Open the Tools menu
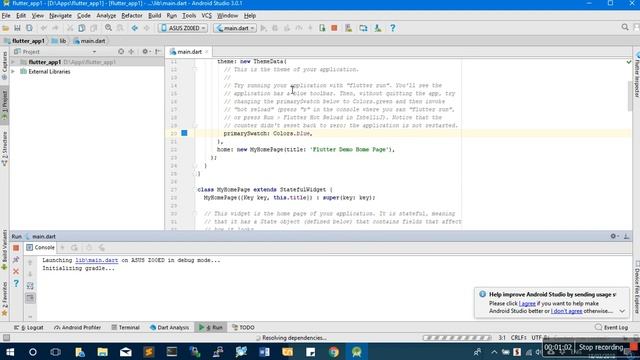 pyautogui.click(x=189, y=16)
